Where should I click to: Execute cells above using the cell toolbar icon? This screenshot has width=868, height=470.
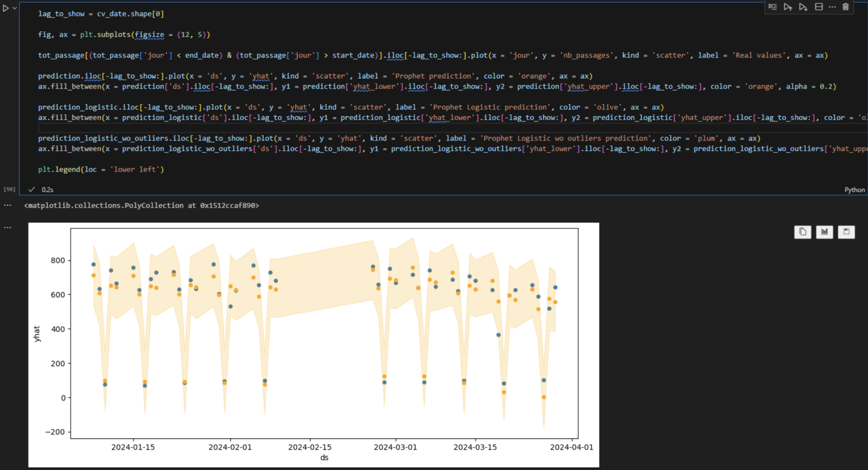click(788, 7)
